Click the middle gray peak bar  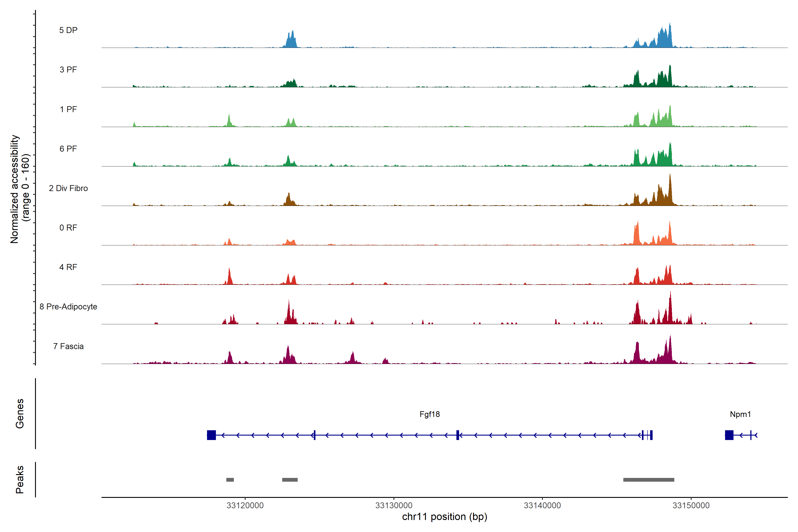[x=290, y=480]
